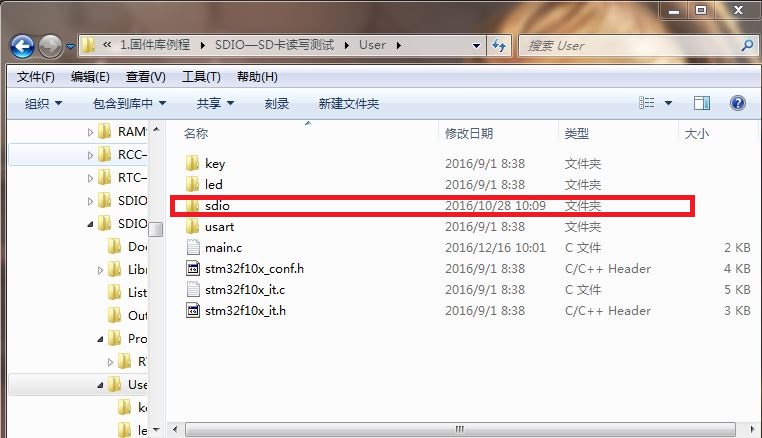Collapse the Use folder tree node
Viewport: 762px width, 438px height.
click(100, 385)
